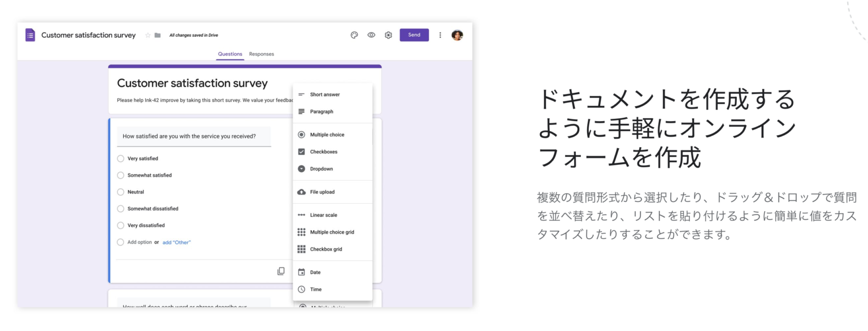Open form settings via the gear icon

[x=388, y=35]
